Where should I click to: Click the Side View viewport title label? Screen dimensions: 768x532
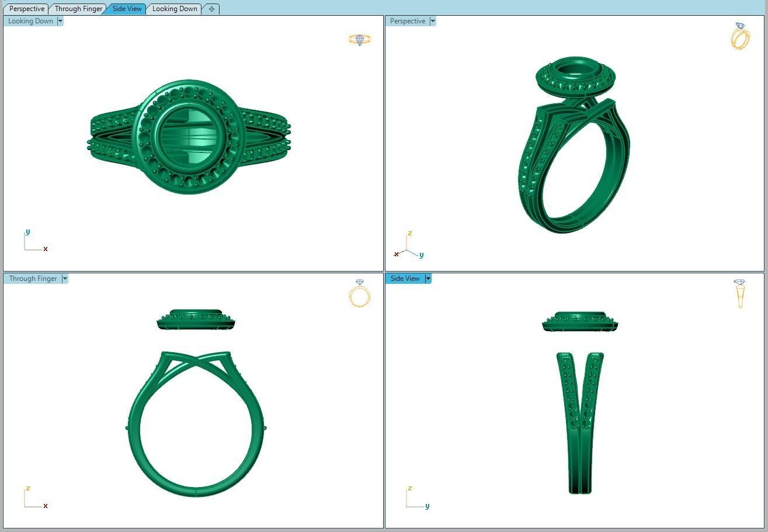tap(405, 279)
